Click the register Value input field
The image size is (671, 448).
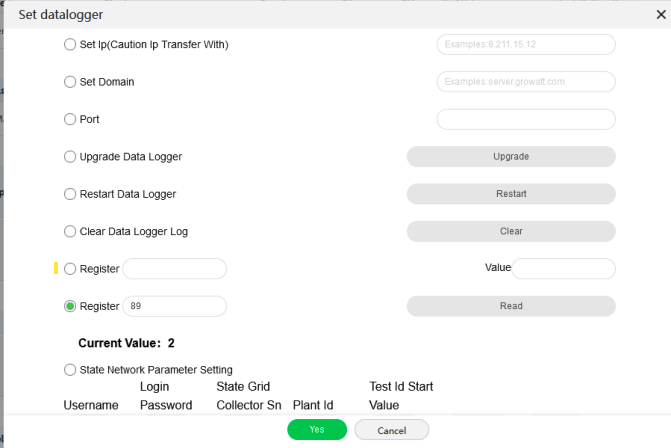[x=563, y=268]
